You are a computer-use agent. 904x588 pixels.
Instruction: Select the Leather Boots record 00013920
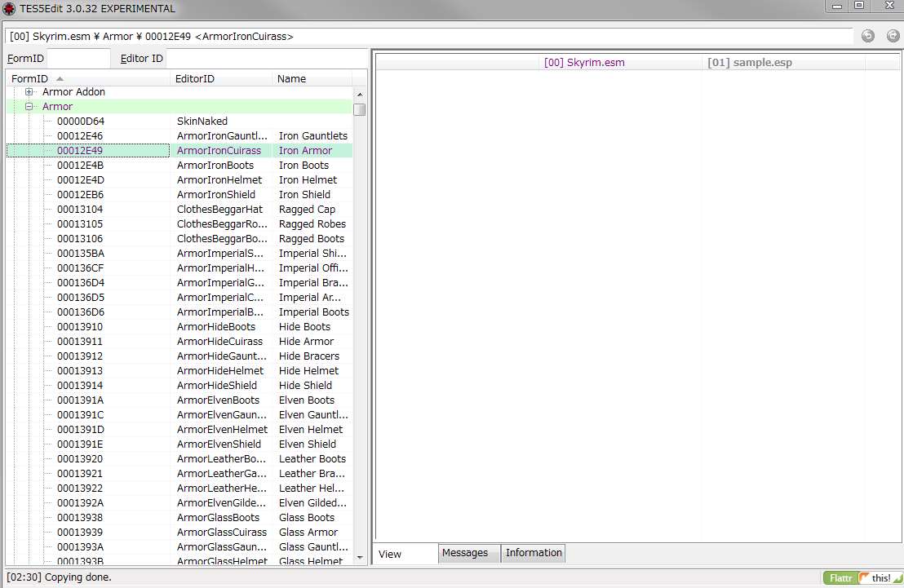(x=179, y=459)
